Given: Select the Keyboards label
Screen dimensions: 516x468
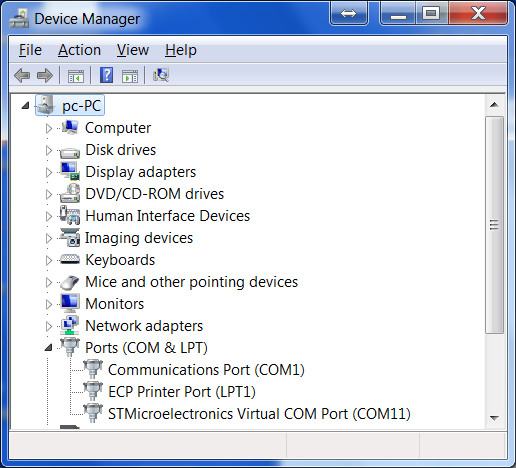Looking at the screenshot, I should (120, 260).
